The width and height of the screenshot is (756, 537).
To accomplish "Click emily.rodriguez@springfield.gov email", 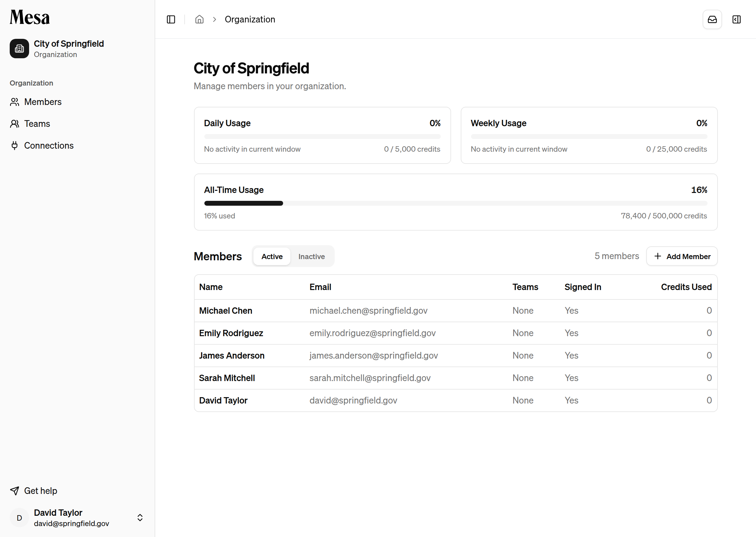I will coord(372,333).
